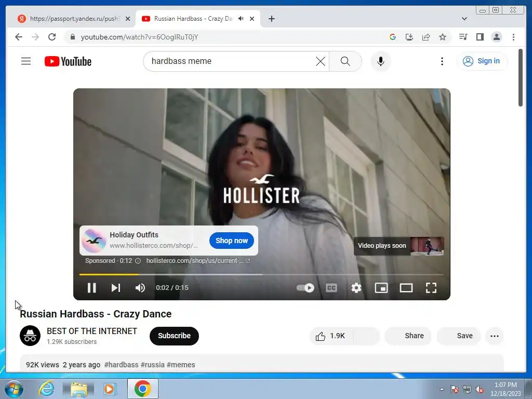Open more actions ellipsis below video
This screenshot has width=532, height=399.
495,336
